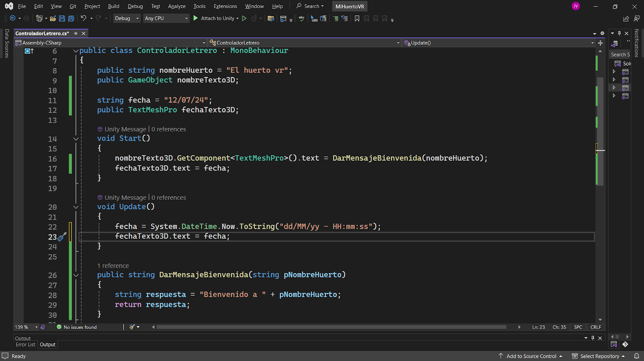
Task: Open the Debug configuration dropdown
Action: click(127, 18)
